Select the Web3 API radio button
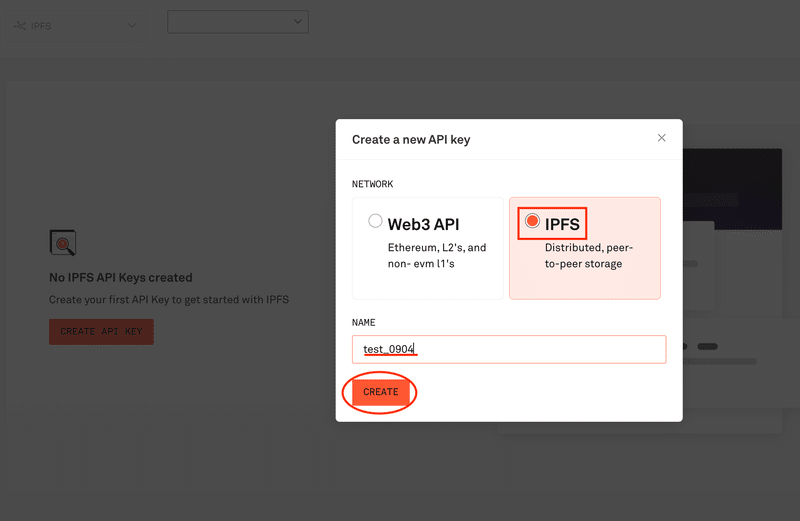This screenshot has width=800, height=521. tap(375, 221)
